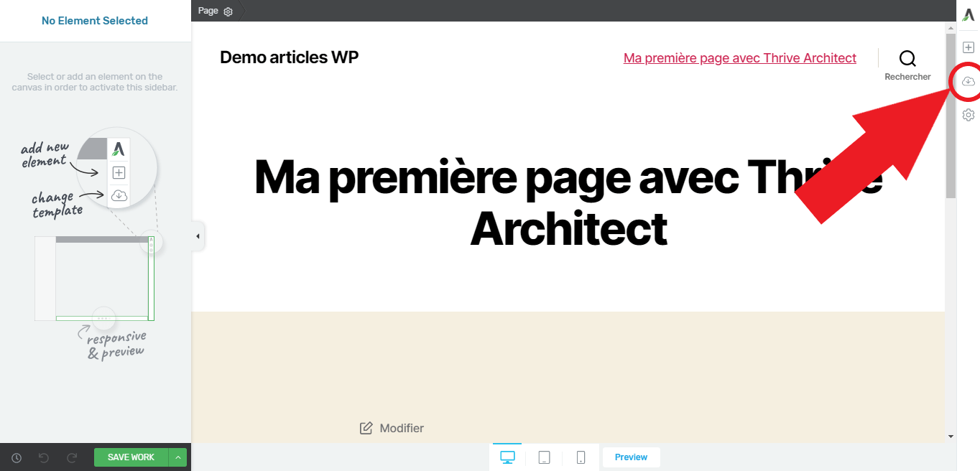Viewport: 980px width, 471px height.
Task: Select the Page breadcrumb item
Action: [208, 11]
